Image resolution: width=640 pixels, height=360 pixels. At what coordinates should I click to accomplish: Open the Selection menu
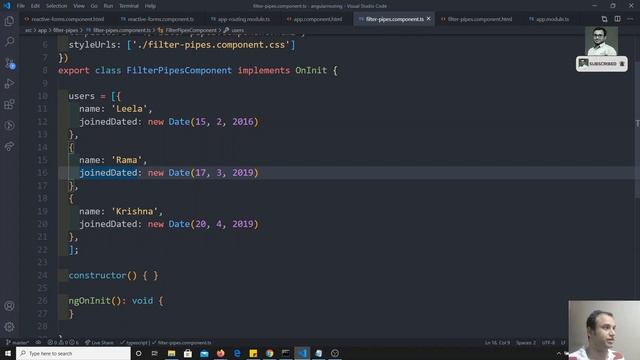coord(56,6)
